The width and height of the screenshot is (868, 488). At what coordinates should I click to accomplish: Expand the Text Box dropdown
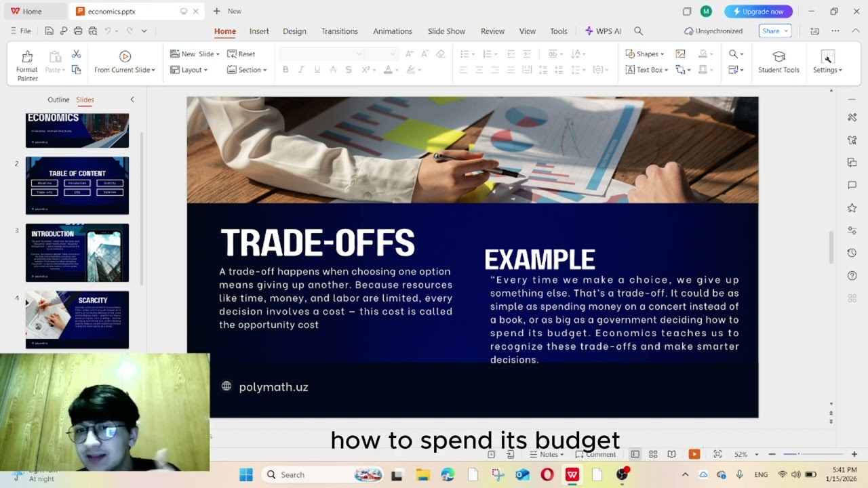667,70
